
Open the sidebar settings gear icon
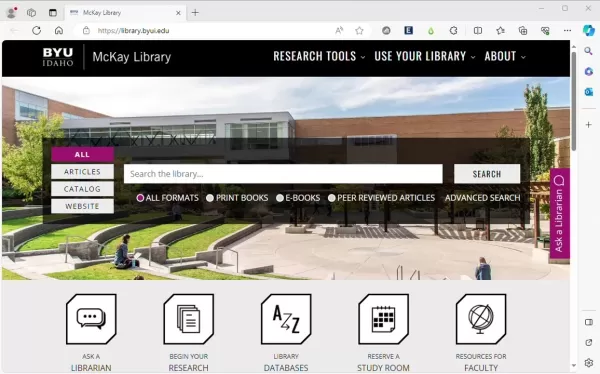click(x=589, y=362)
